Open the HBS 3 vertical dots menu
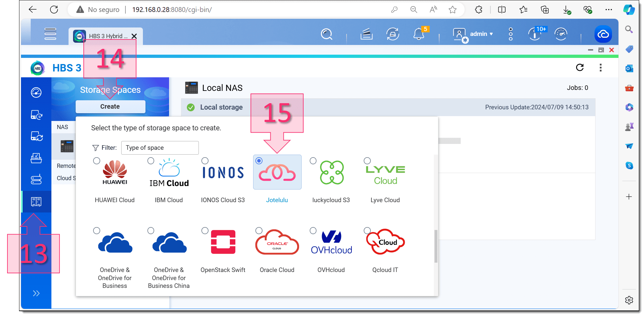 point(601,68)
